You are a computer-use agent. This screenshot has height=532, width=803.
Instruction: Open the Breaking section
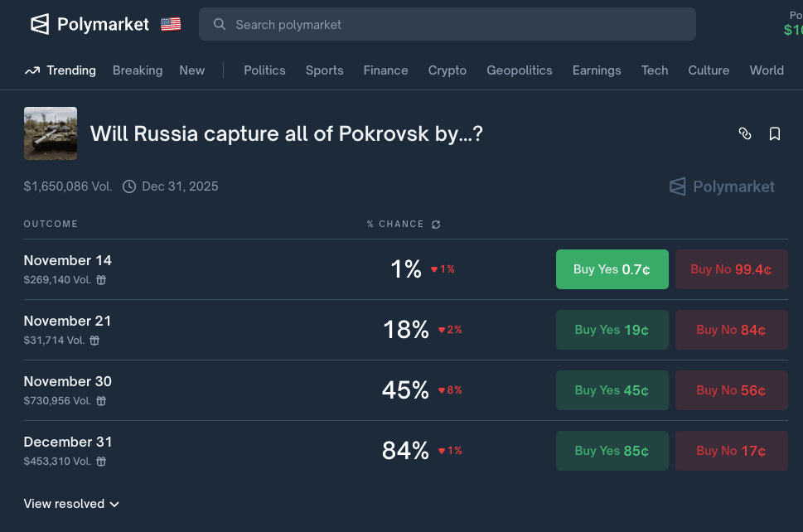[x=138, y=70]
